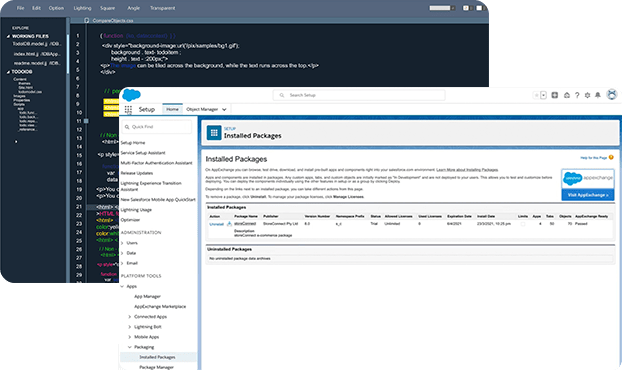
Task: Expand Connected Apps
Action: tap(130, 317)
